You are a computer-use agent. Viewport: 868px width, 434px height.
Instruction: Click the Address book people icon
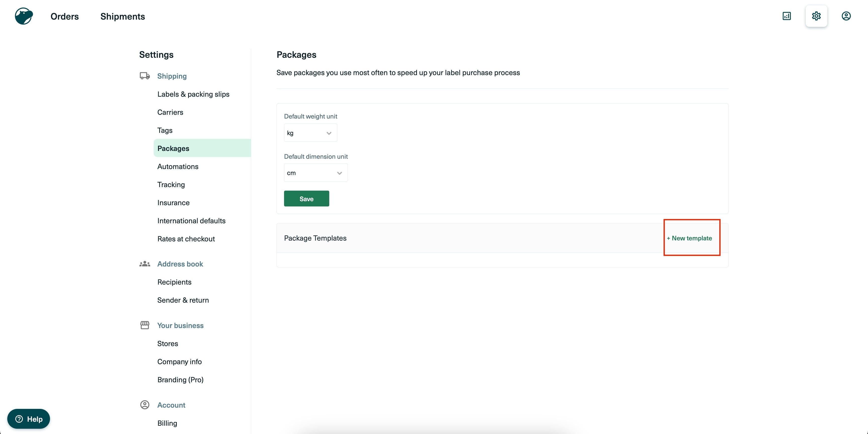[x=145, y=264]
